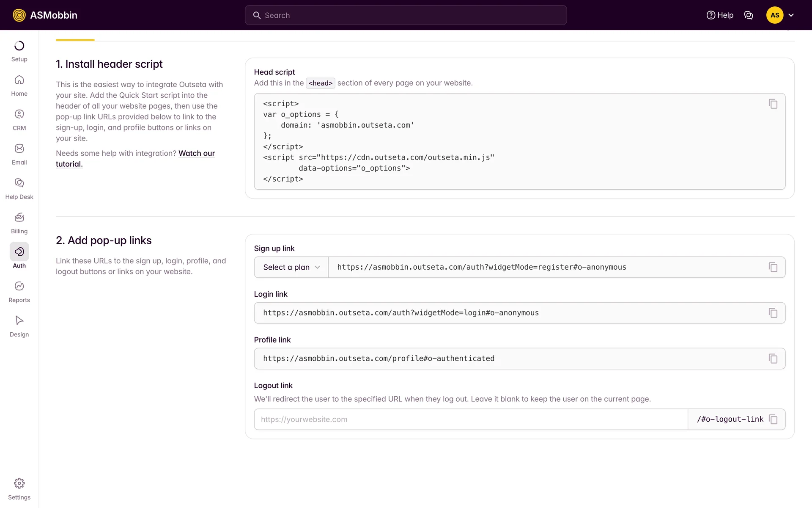Click the logout redirect URL field
812x508 pixels.
(470, 420)
